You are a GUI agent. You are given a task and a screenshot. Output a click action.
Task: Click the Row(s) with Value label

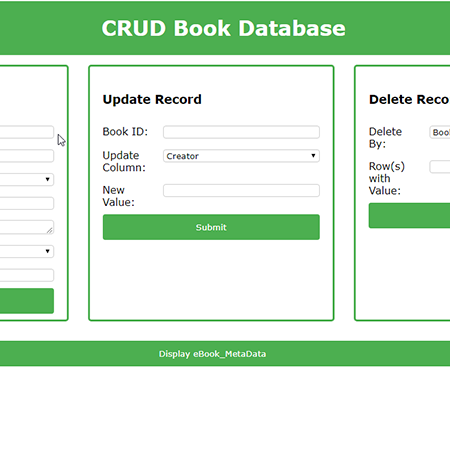point(387,178)
